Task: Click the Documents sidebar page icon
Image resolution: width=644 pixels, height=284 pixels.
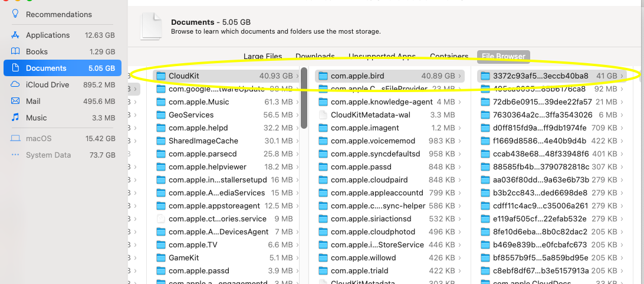Action: click(15, 68)
